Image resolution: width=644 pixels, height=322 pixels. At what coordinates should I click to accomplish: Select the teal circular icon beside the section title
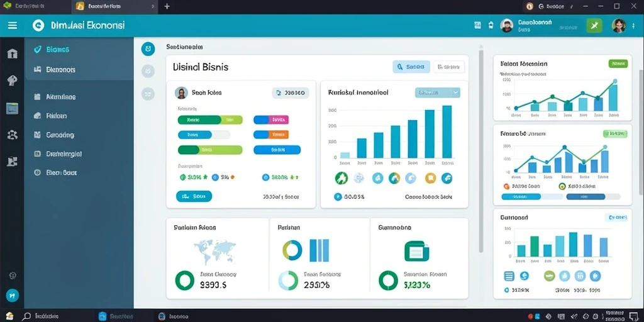click(x=148, y=49)
